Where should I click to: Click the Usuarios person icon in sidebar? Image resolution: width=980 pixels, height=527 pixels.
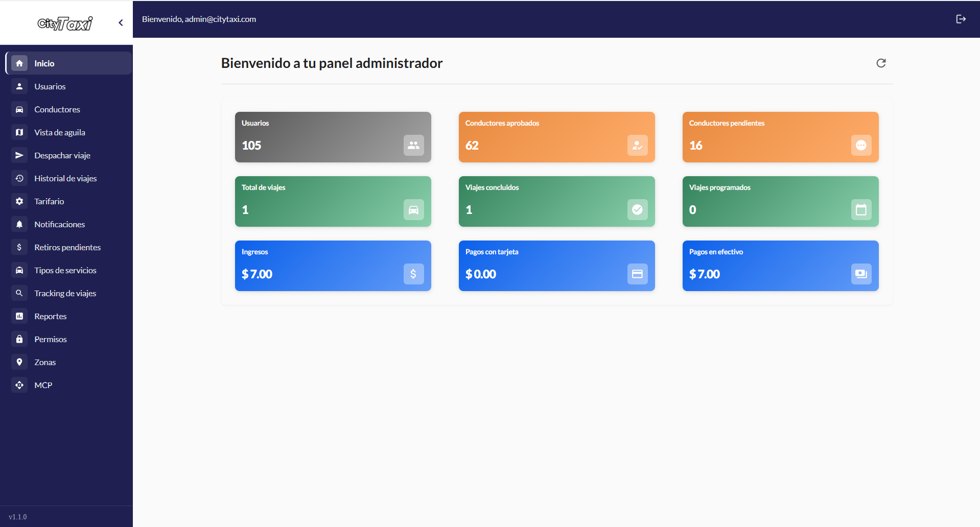19,86
